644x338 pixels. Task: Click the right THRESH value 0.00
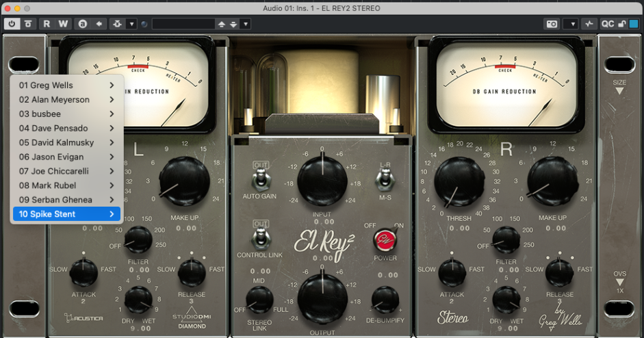(459, 229)
